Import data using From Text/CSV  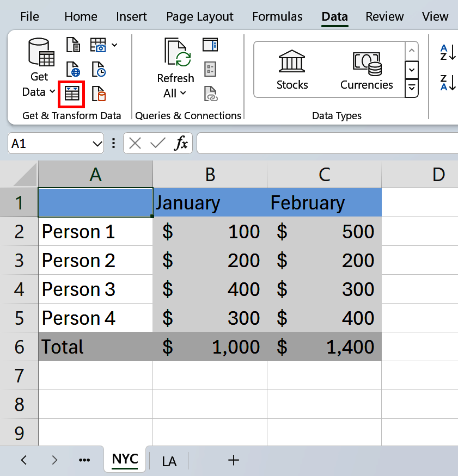[x=74, y=45]
